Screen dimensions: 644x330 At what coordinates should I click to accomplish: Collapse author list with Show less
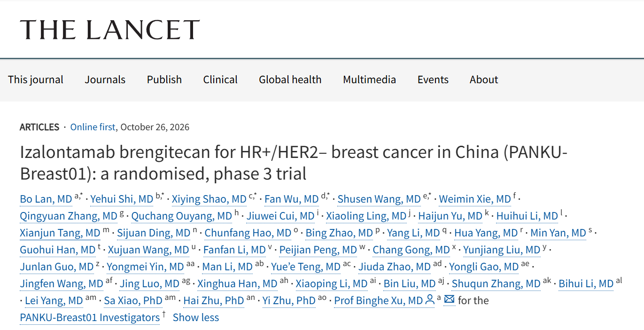pos(196,317)
